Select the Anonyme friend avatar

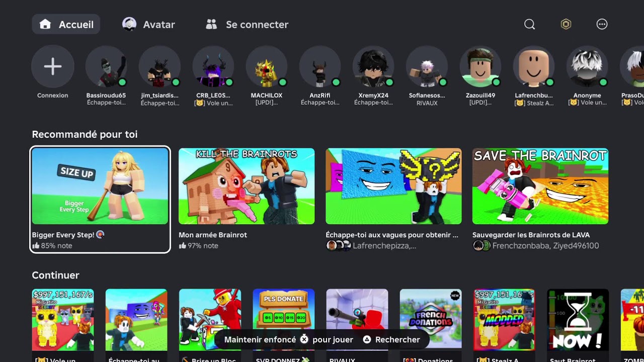coord(587,66)
